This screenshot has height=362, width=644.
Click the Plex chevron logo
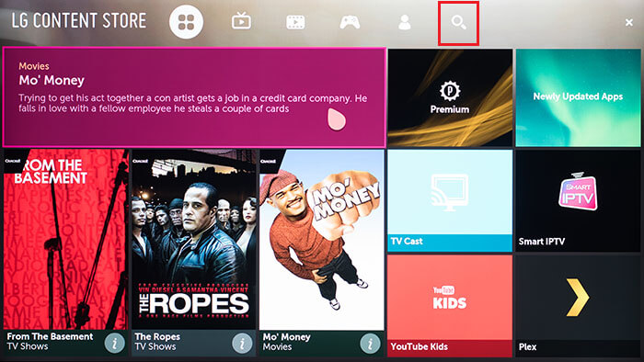coord(578,298)
